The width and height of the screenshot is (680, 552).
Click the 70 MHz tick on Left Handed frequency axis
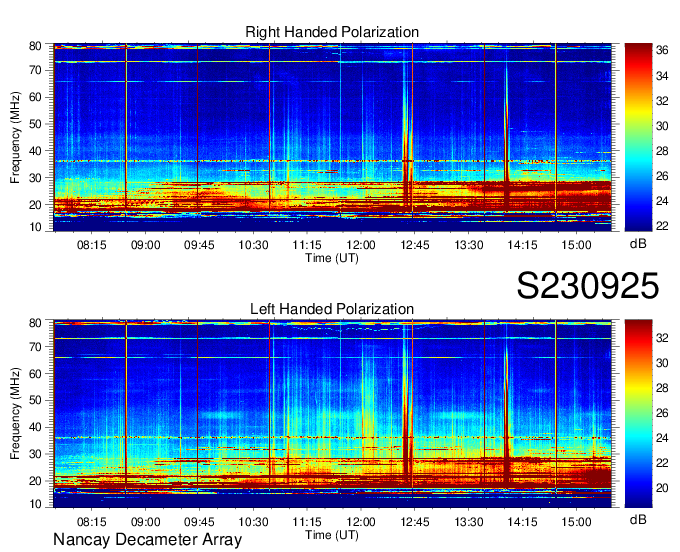35,346
